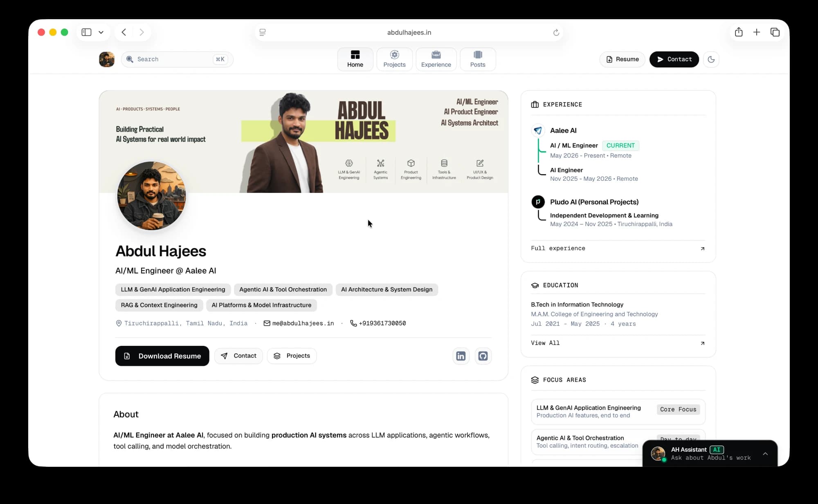This screenshot has height=504, width=818.
Task: Reload the abdulhajees.in page
Action: 556,32
